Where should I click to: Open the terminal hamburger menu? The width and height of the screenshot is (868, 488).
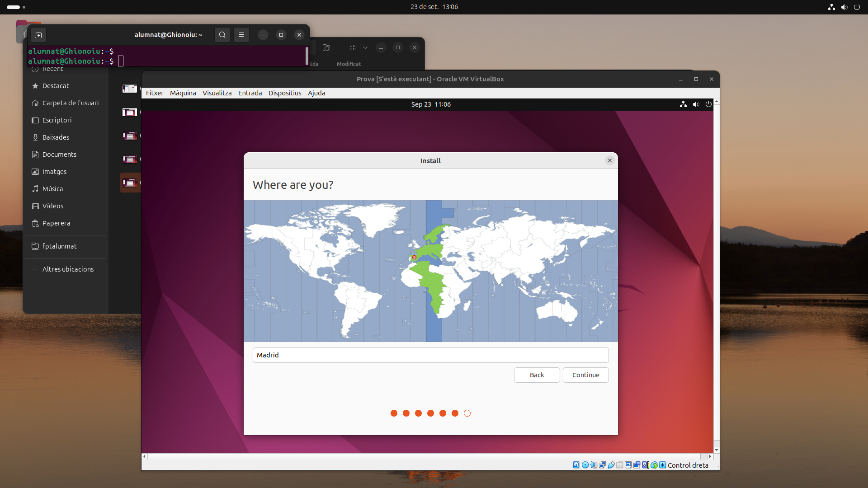point(241,35)
